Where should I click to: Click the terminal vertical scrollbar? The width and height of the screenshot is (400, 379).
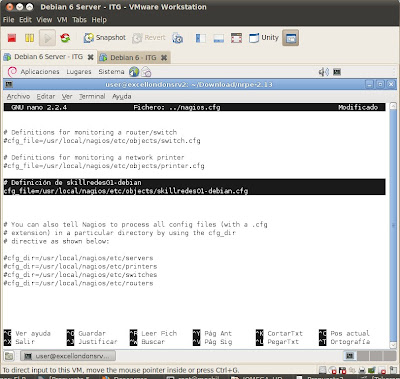pos(393,227)
